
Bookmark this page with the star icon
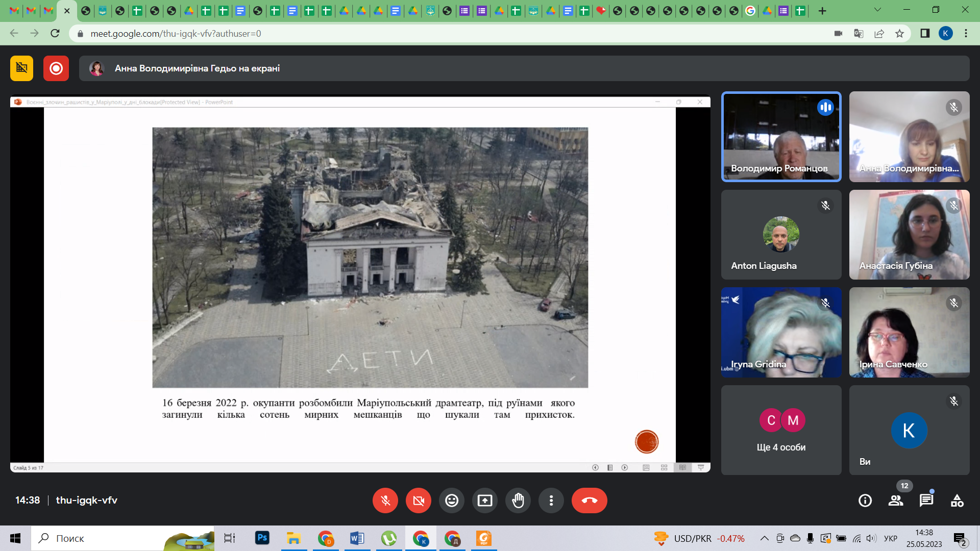(899, 34)
